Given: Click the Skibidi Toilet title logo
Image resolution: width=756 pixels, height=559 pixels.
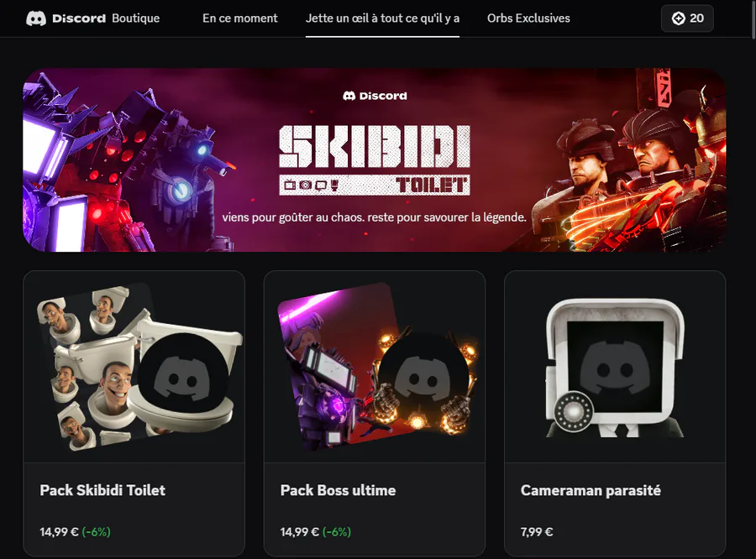Looking at the screenshot, I should pos(375,160).
